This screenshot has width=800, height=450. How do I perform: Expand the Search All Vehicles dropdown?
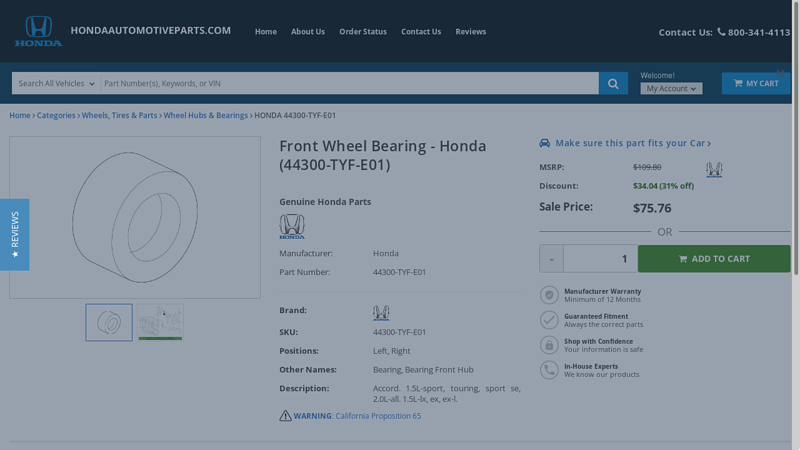point(56,84)
